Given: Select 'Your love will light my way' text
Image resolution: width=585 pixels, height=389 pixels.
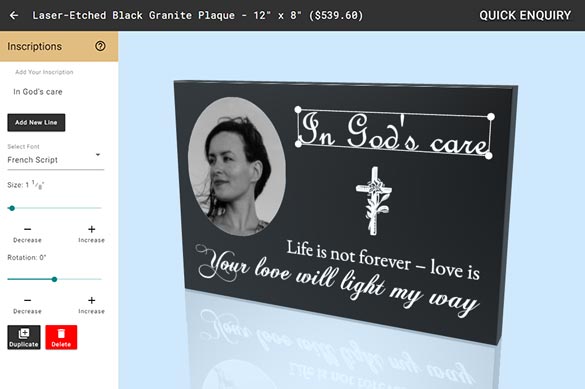Looking at the screenshot, I should 338,280.
